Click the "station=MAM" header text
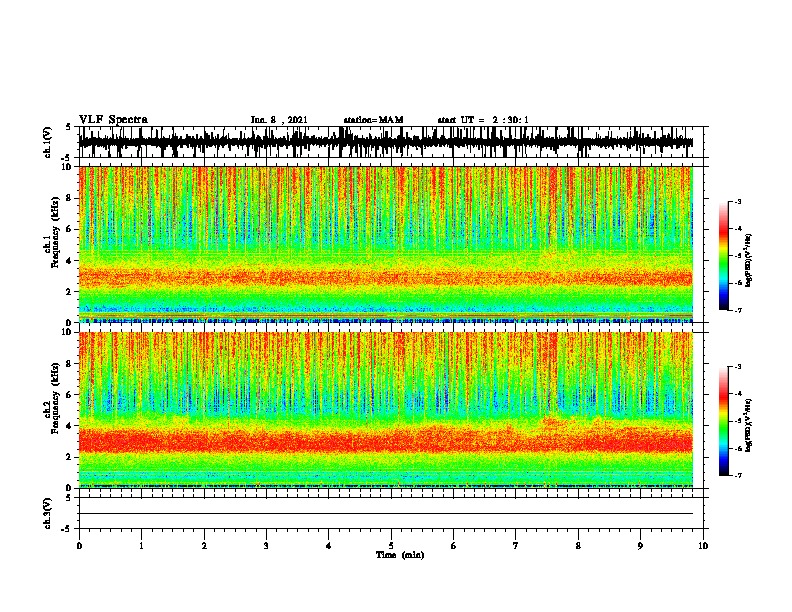This screenshot has height=612, width=792. tap(373, 120)
